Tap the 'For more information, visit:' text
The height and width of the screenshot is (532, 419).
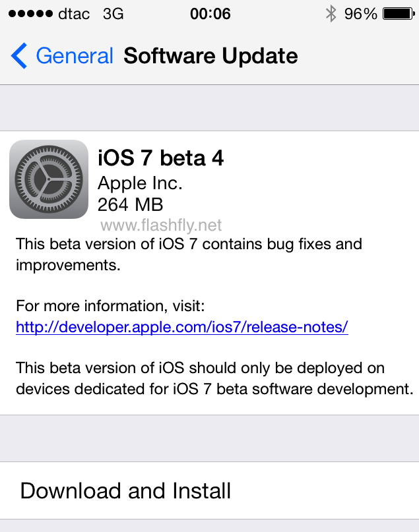[112, 307]
